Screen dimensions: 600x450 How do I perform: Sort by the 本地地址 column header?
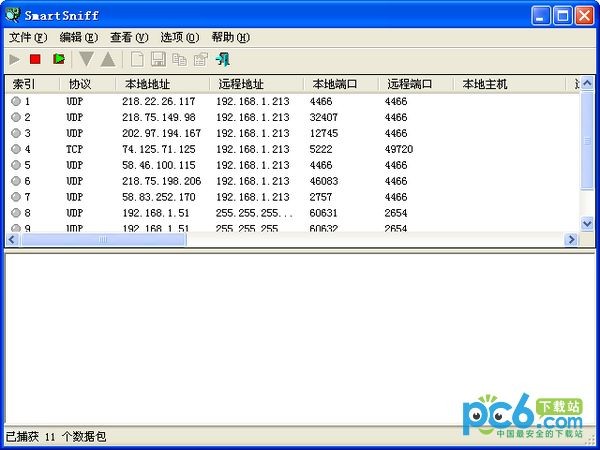(x=163, y=84)
